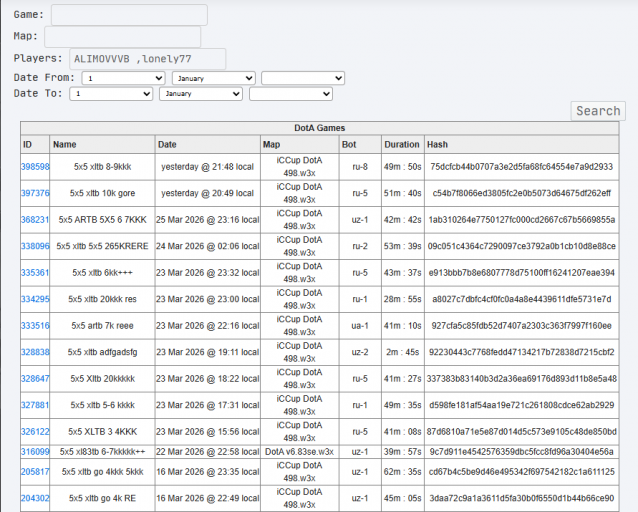
Task: Select game name '5x5 xltb adfgadsfg'
Action: click(x=103, y=352)
